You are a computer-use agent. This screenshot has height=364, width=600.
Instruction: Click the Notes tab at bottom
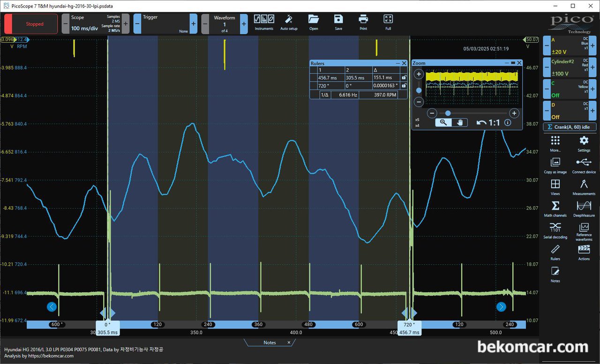270,342
